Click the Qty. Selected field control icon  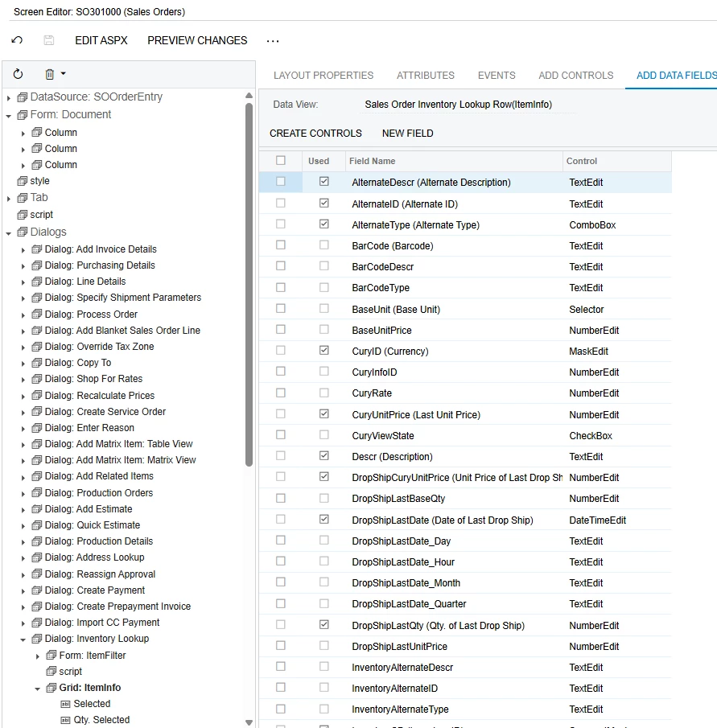[x=65, y=720]
